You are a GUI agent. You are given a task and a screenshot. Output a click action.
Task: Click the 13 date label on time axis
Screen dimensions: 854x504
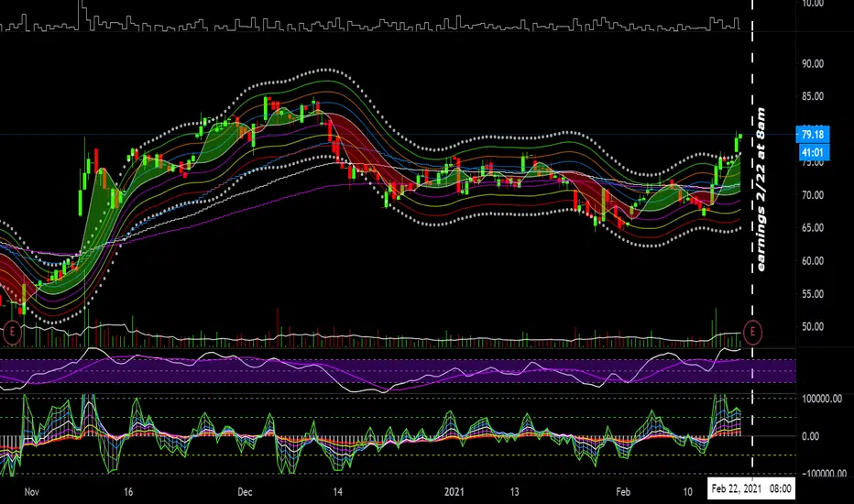514,492
